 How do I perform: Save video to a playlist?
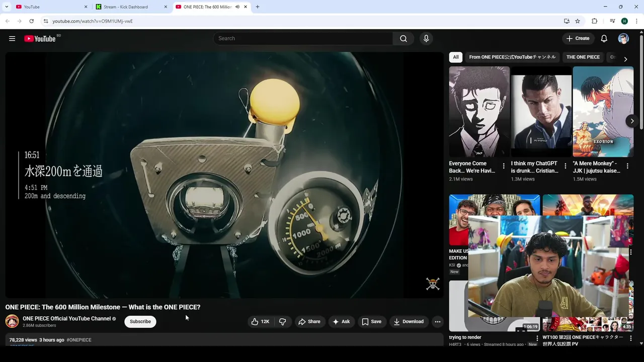[371, 322]
